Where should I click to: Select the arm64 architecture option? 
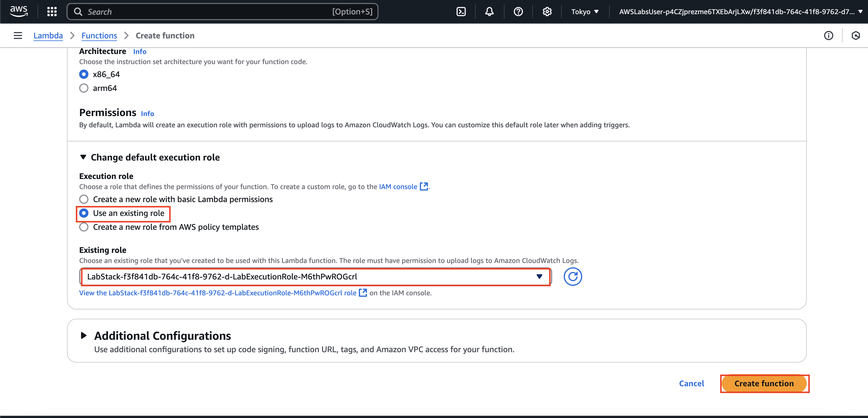point(84,88)
